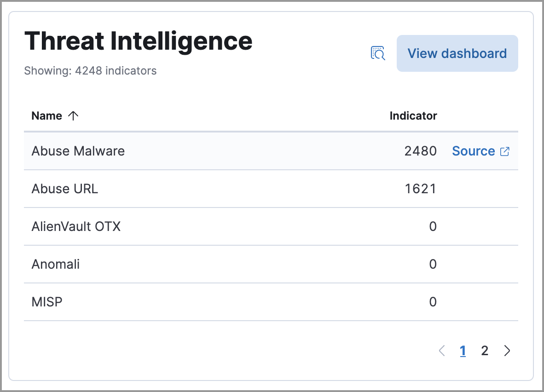
Task: Click the indicator count for Abuse URL
Action: point(421,189)
